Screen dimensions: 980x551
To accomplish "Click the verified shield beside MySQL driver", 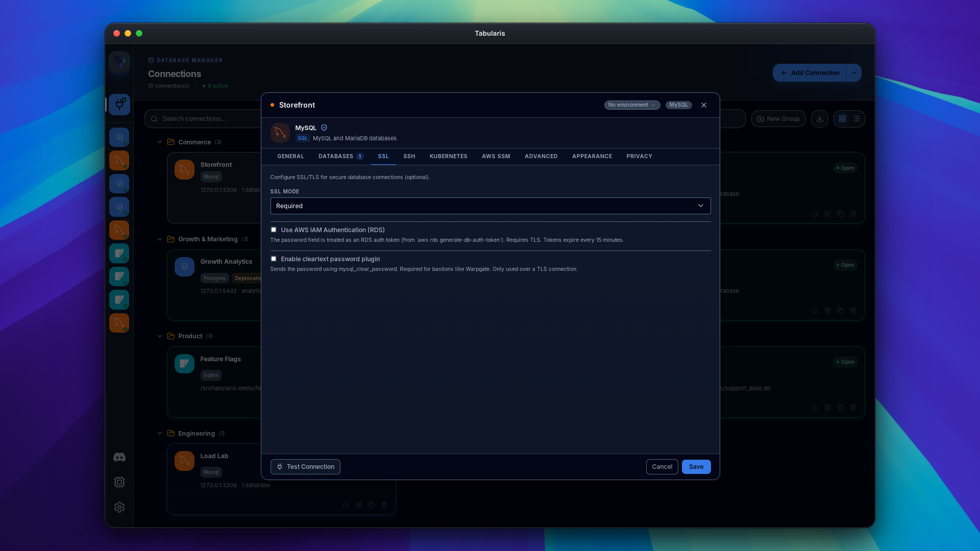I will [x=324, y=128].
